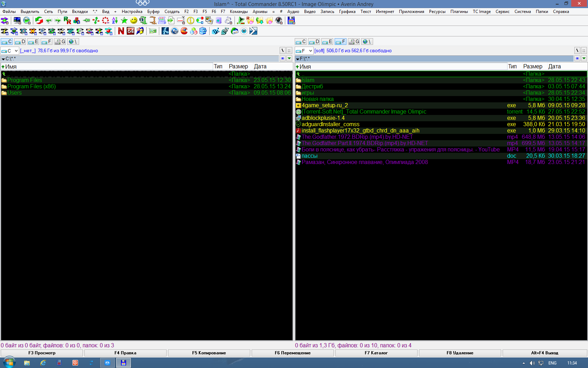Viewport: 588px width, 368px height.
Task: Click the blue lightning bolt icon
Action: point(165,31)
